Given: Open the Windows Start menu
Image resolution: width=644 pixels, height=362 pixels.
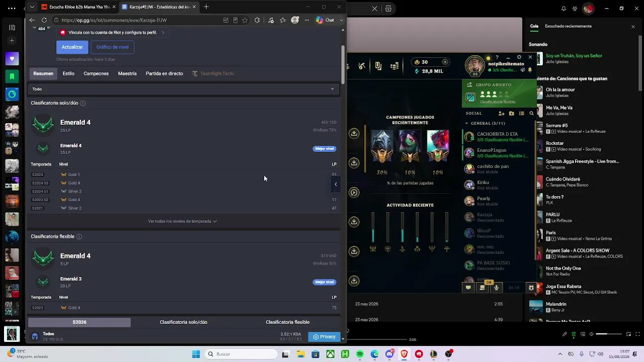Looking at the screenshot, I should 196,354.
